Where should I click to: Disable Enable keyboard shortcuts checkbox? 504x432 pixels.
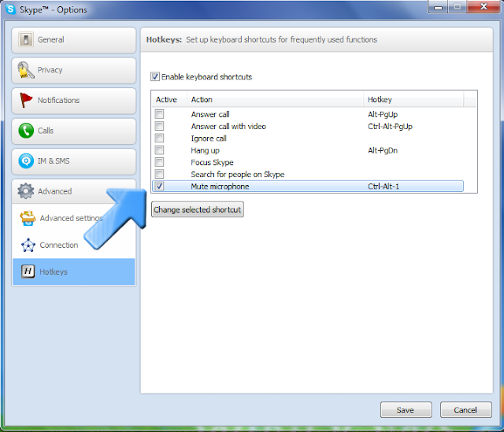(155, 77)
